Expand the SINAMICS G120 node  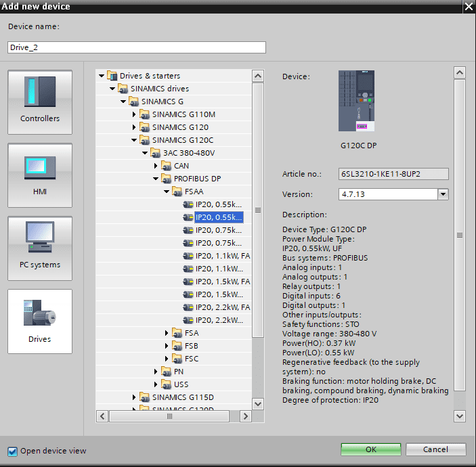(x=134, y=127)
